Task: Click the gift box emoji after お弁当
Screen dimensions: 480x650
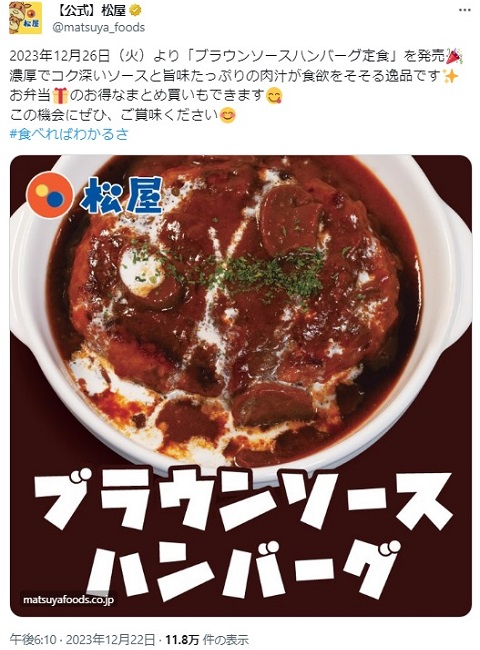Action: click(x=61, y=96)
